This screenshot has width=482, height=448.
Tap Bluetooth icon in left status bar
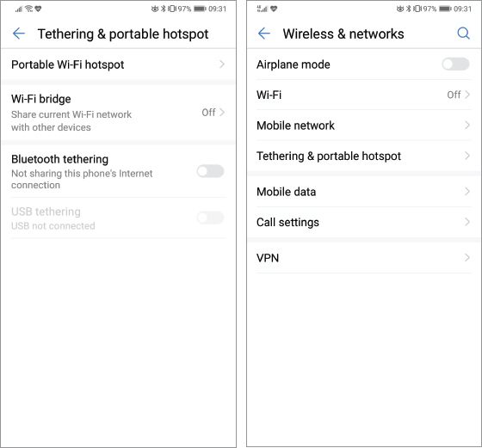click(x=164, y=9)
